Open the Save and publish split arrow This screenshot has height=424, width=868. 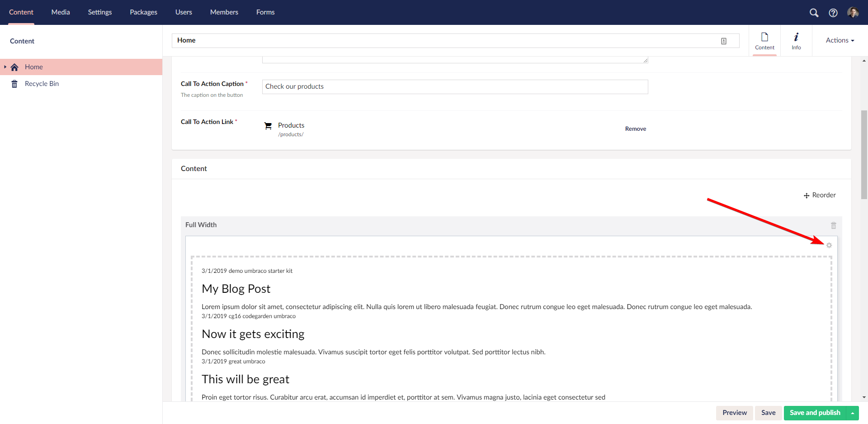click(853, 413)
